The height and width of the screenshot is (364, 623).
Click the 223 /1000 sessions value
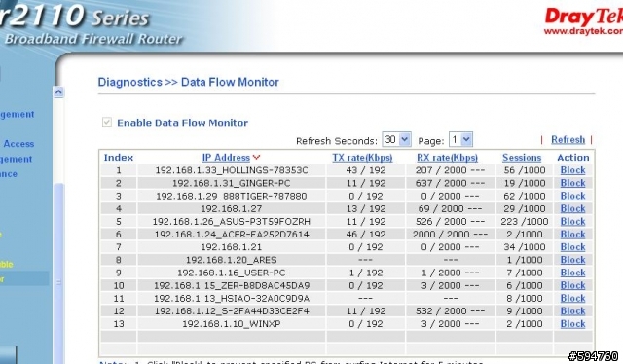coord(525,221)
